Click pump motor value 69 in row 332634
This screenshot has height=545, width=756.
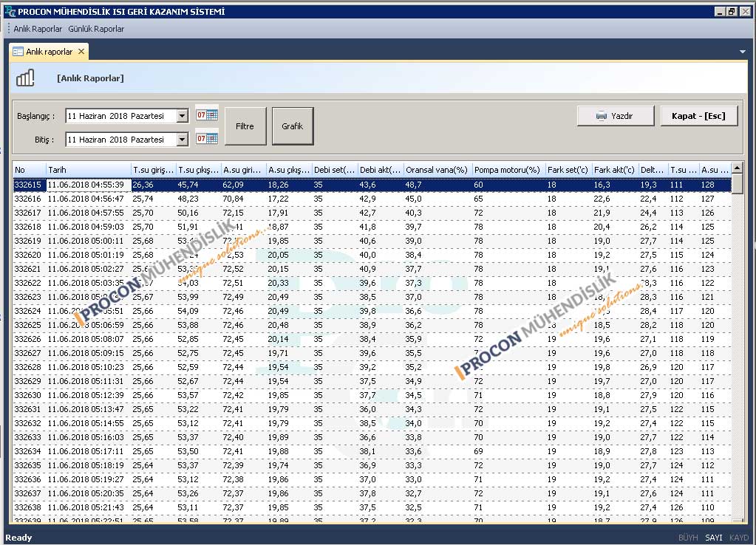click(x=478, y=451)
